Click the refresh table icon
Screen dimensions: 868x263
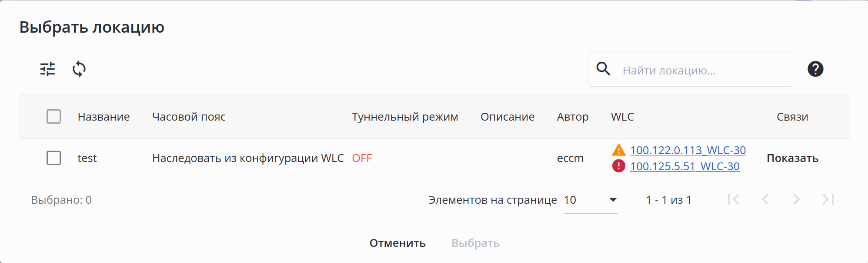(x=79, y=69)
